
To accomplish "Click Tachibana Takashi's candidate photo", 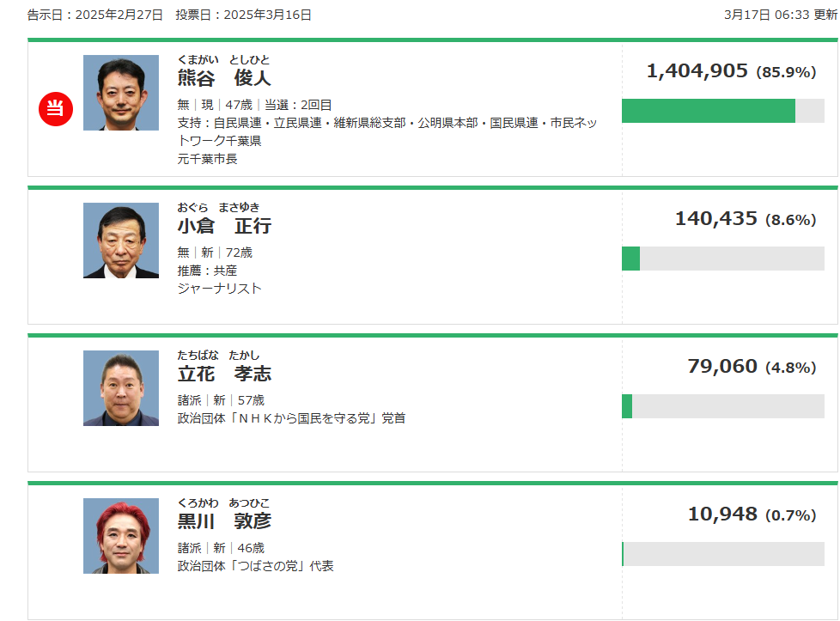I will click(x=121, y=388).
